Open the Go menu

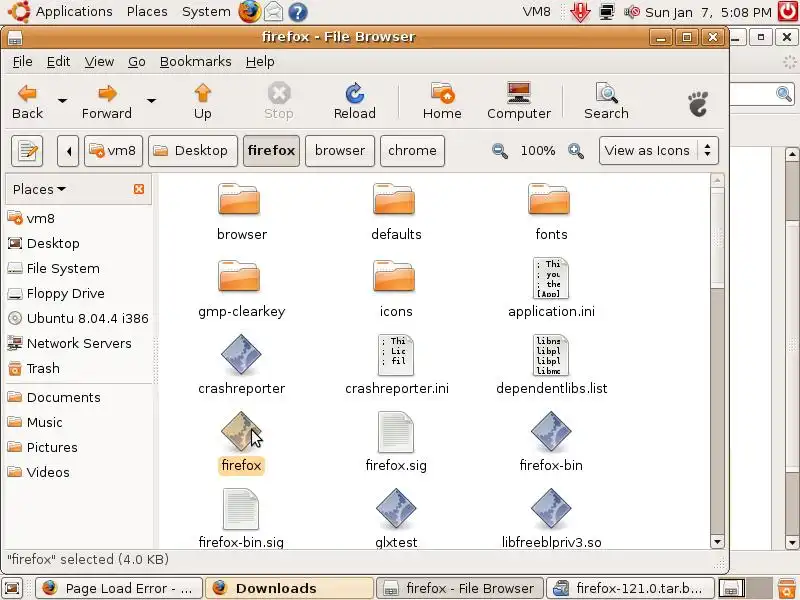pos(137,62)
